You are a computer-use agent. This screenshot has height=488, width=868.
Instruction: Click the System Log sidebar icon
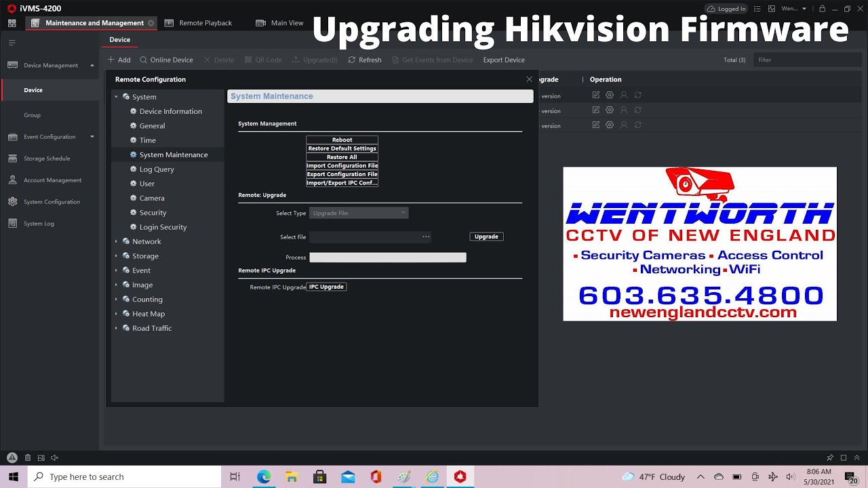[x=12, y=224]
